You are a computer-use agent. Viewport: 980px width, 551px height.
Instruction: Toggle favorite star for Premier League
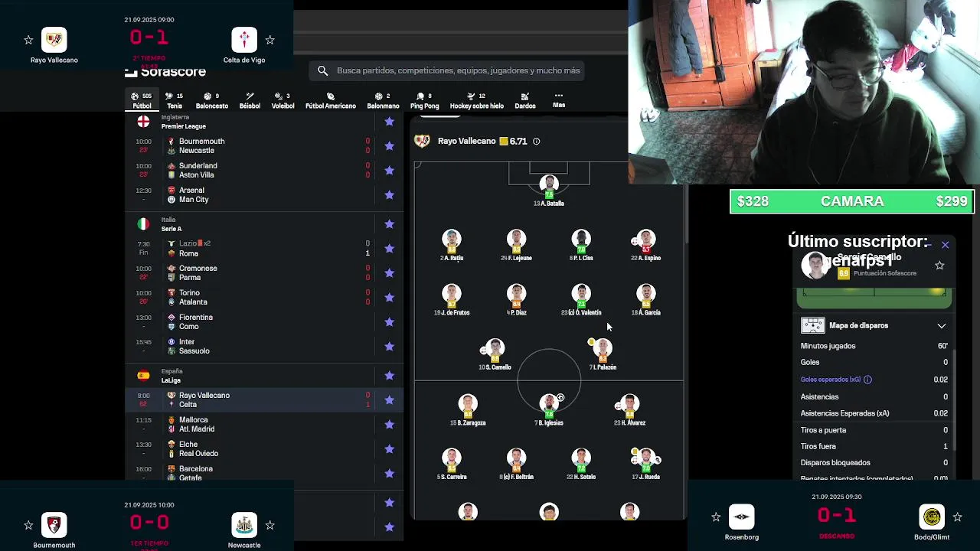point(389,122)
